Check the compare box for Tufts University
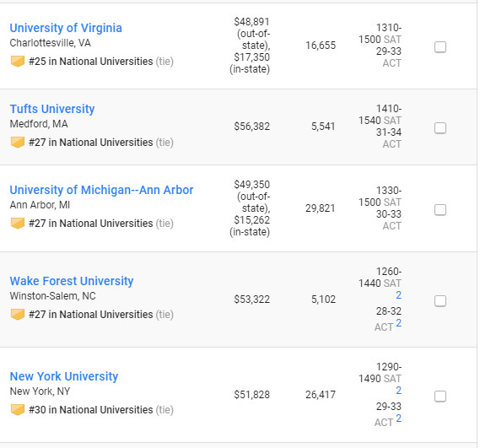The height and width of the screenshot is (448, 480). [440, 128]
